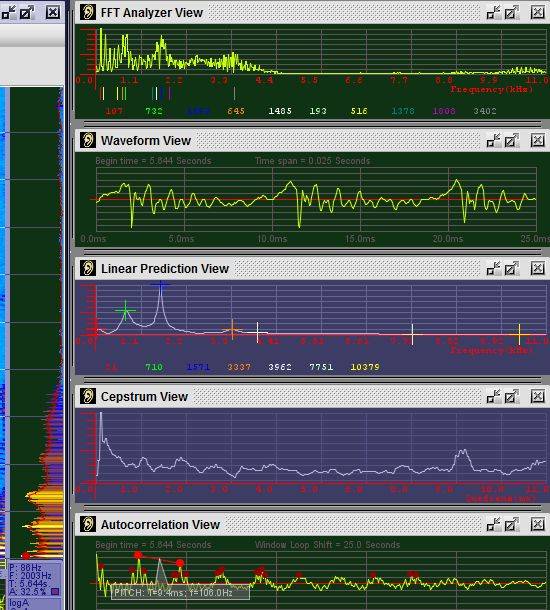Close the left spectrogram panel
Image resolution: width=550 pixels, height=610 pixels.
click(53, 12)
